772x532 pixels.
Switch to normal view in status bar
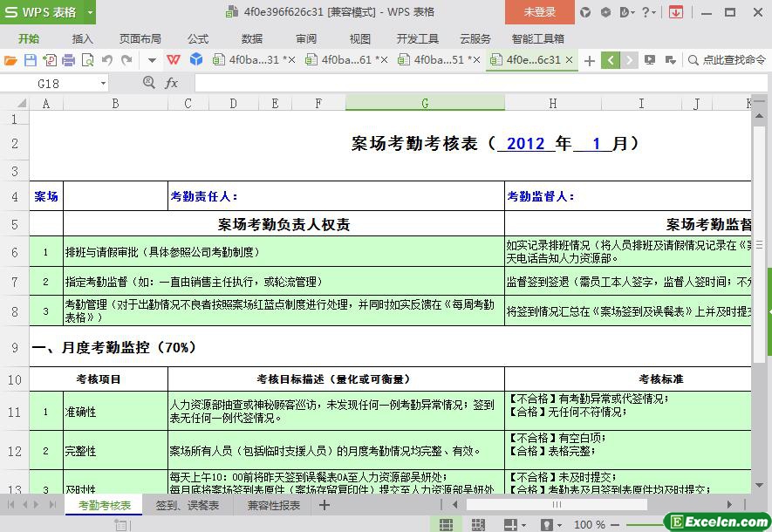[446, 524]
